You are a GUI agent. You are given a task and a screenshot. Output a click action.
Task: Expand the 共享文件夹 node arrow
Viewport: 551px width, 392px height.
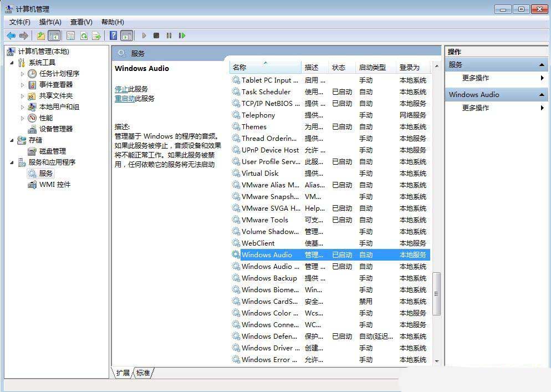tap(22, 96)
